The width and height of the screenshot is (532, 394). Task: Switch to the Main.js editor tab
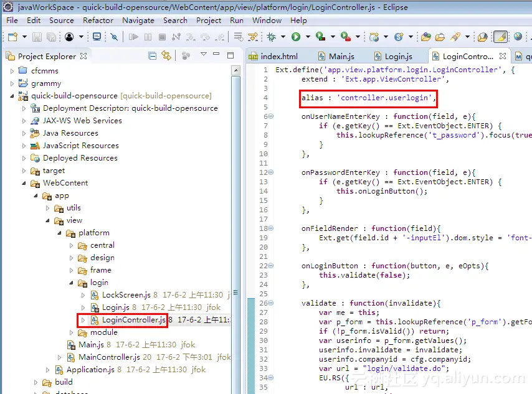pos(336,56)
